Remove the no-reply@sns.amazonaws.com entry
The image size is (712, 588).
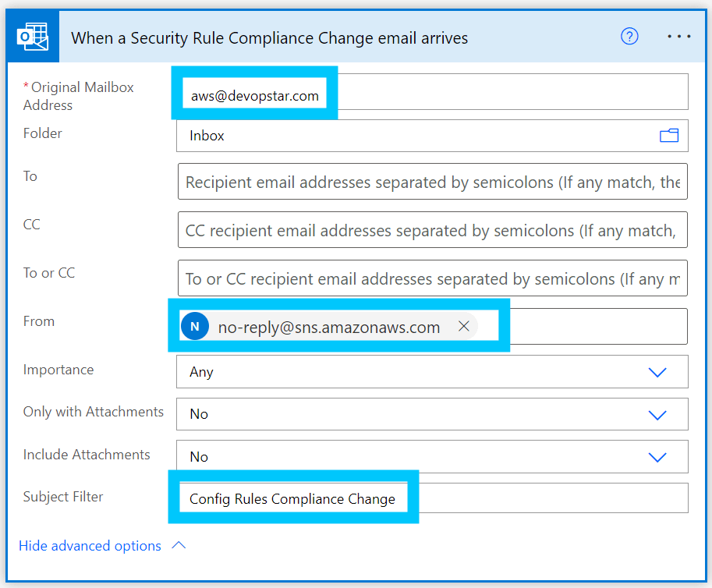pos(464,326)
